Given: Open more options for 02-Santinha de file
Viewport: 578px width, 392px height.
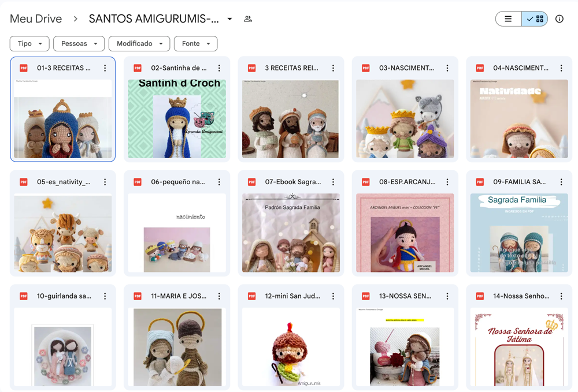Looking at the screenshot, I should [x=219, y=68].
